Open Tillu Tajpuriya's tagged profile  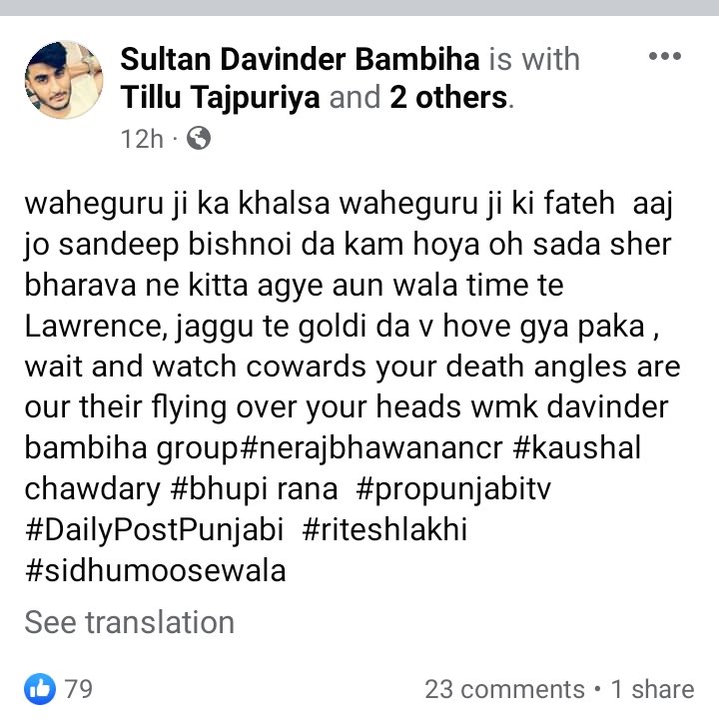(220, 98)
